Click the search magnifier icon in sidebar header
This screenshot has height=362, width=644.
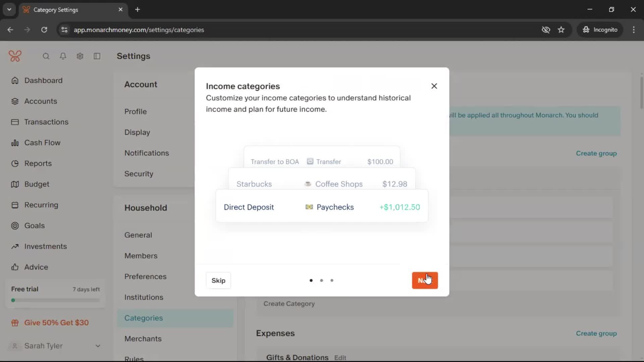point(46,56)
